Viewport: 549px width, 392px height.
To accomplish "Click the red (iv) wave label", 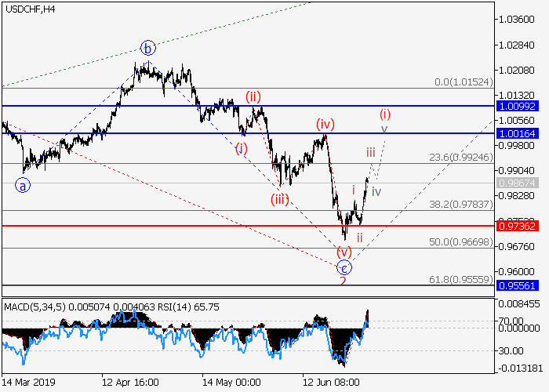I will click(x=325, y=124).
